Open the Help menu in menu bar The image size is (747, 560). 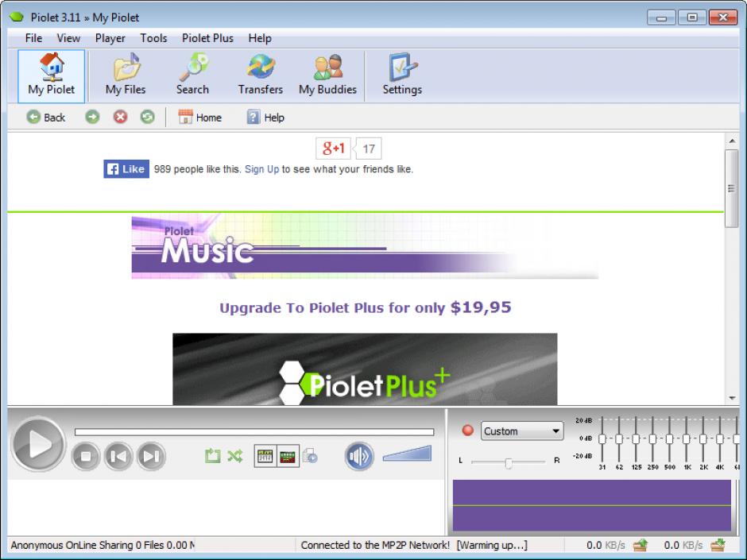click(260, 38)
